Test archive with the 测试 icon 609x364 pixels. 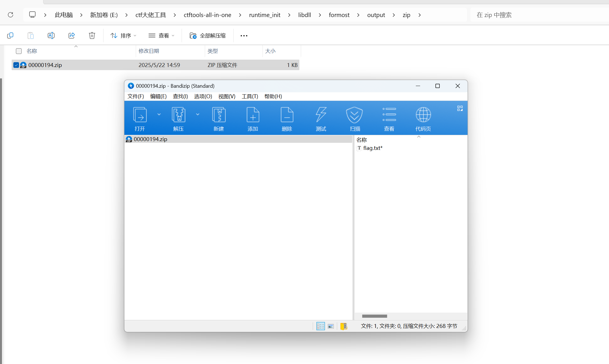321,119
